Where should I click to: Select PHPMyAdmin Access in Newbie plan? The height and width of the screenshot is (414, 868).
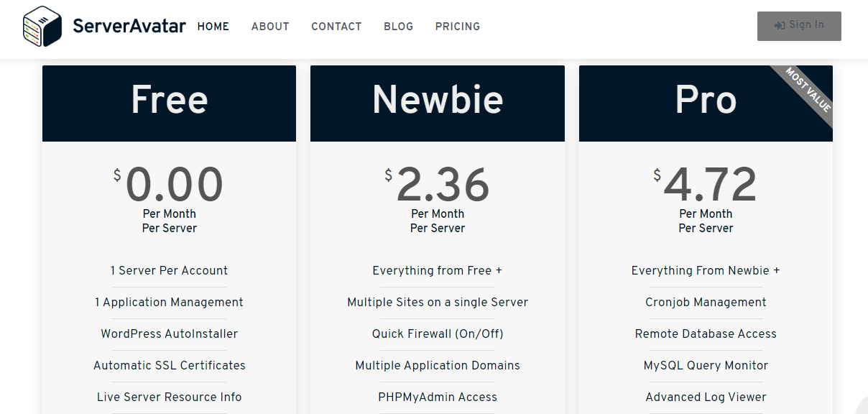[x=438, y=397]
